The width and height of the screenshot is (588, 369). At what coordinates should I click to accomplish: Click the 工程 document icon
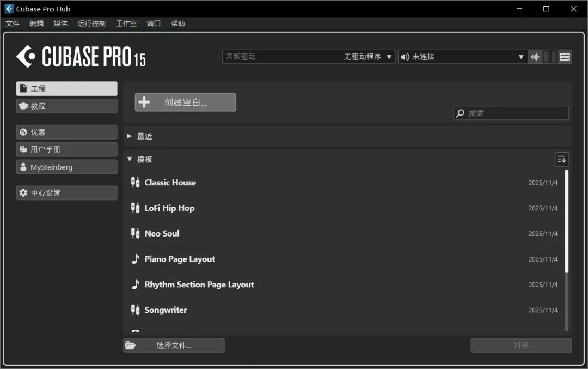23,89
